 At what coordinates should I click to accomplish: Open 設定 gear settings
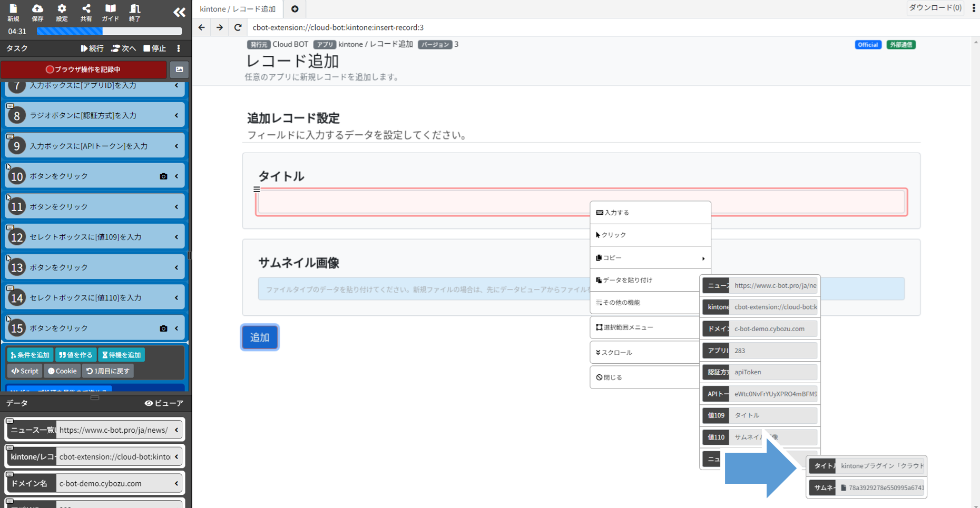[62, 12]
